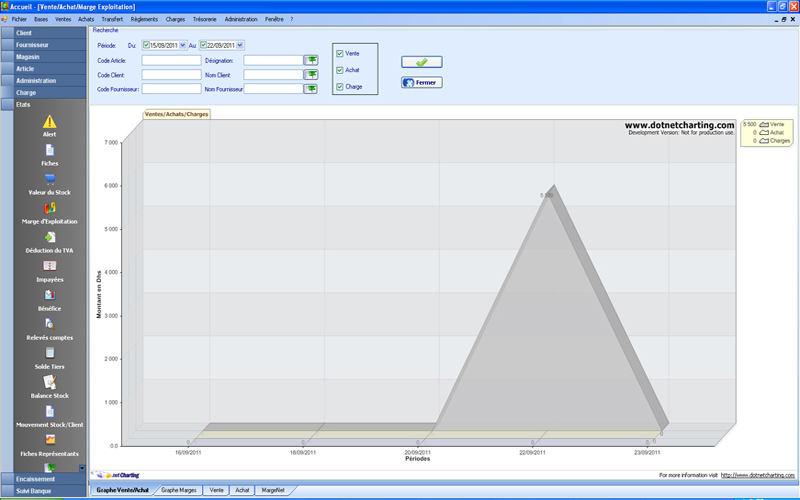Open the Charges menu
Image resolution: width=800 pixels, height=500 pixels.
[175, 19]
